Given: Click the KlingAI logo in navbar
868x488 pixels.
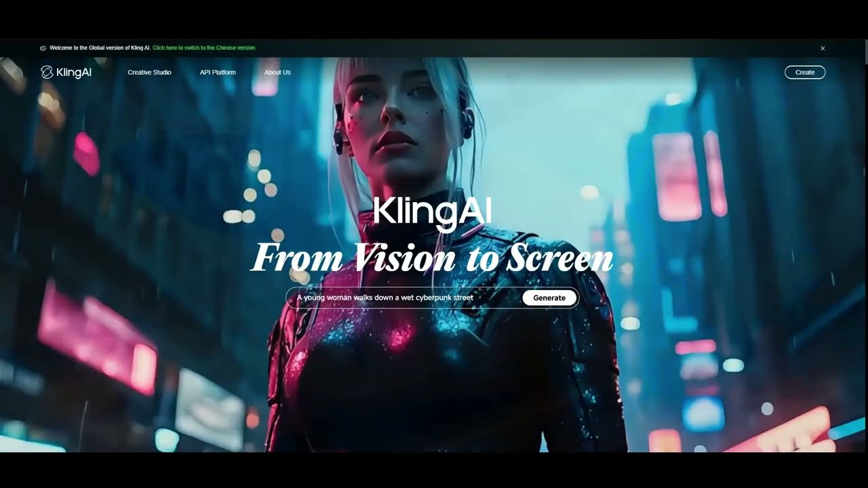Looking at the screenshot, I should tap(66, 73).
